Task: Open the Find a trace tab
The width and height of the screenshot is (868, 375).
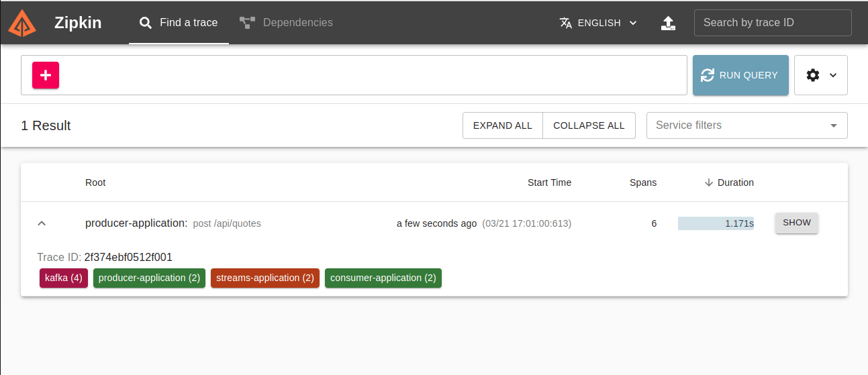Action: click(x=179, y=23)
